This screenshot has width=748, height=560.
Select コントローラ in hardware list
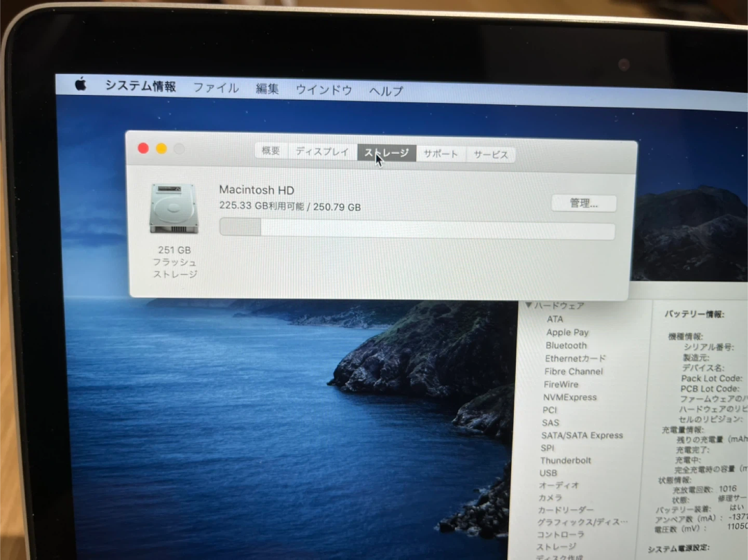click(560, 535)
